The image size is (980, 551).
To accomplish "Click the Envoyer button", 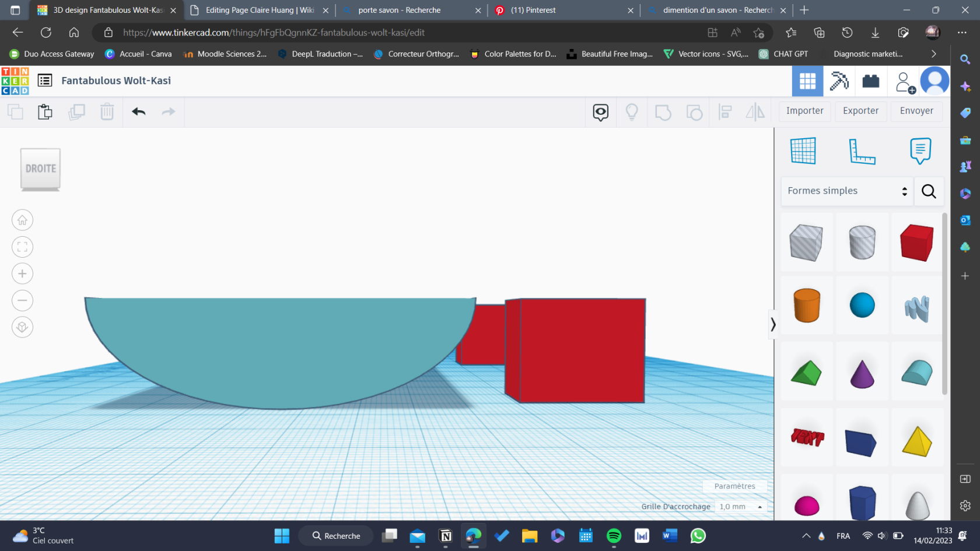I will [916, 111].
